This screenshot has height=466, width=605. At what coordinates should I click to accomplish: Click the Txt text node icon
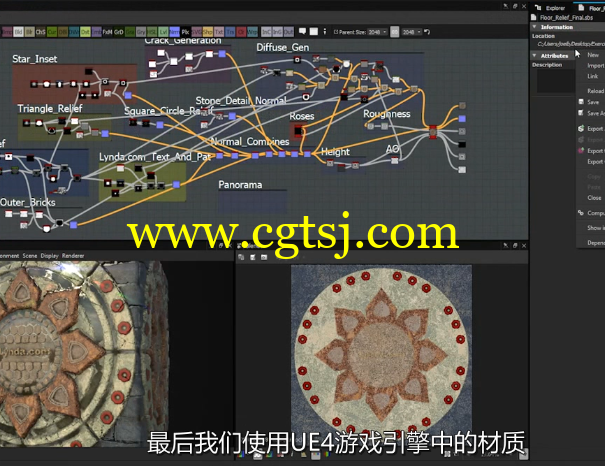(219, 32)
